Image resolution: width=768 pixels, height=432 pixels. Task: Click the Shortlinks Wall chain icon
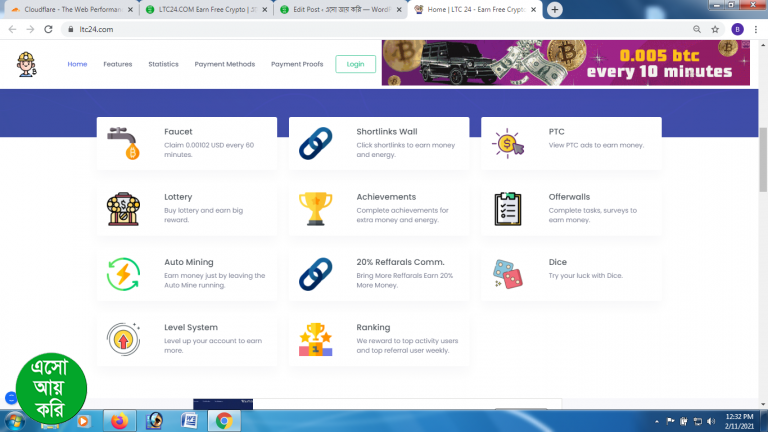(x=316, y=145)
